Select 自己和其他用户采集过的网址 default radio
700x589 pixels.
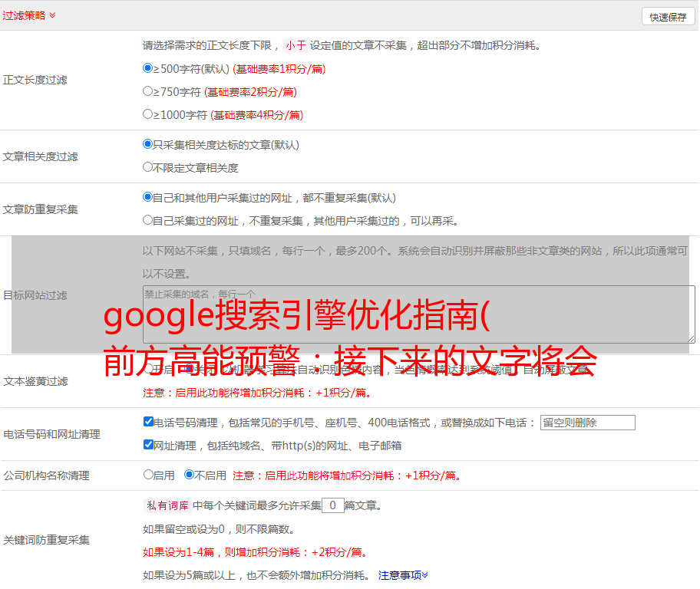coord(147,197)
